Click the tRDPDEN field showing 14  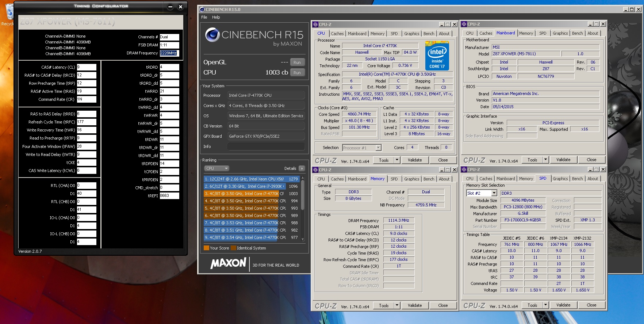pyautogui.click(x=169, y=164)
